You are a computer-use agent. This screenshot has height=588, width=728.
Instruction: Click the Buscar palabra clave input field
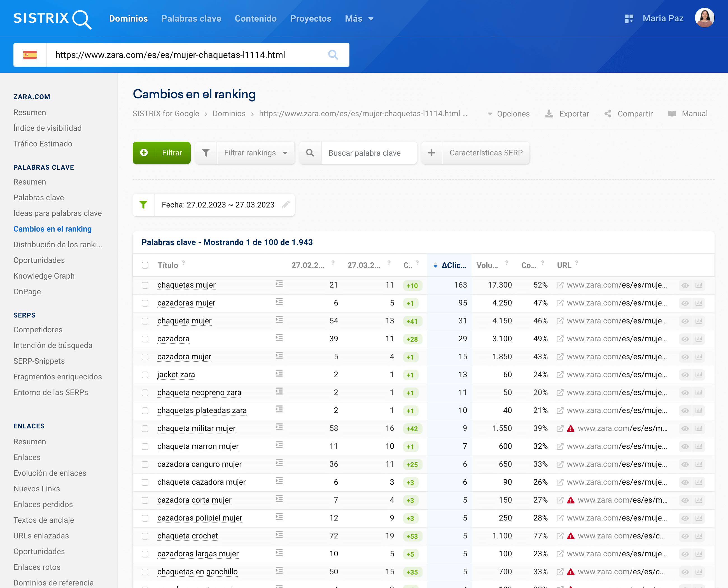[x=368, y=153]
